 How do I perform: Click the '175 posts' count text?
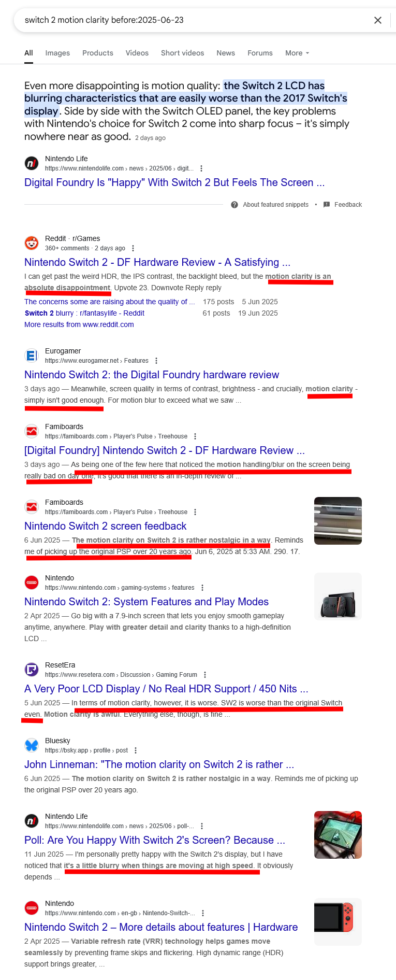[x=218, y=302]
